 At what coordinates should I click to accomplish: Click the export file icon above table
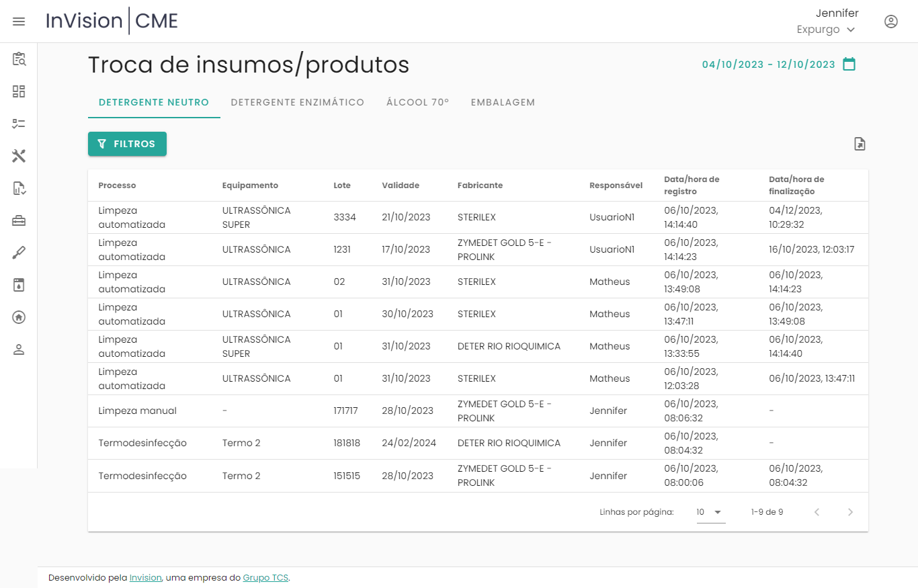[x=860, y=144]
